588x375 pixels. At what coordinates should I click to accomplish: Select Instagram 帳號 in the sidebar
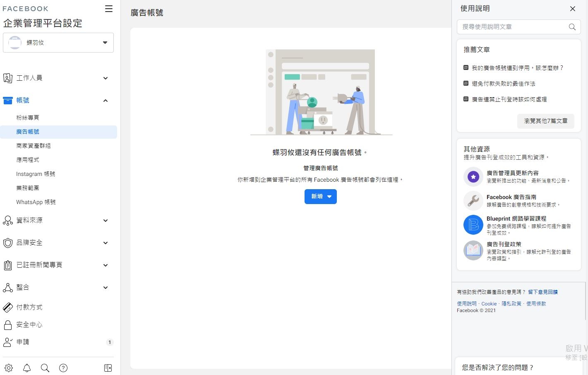click(36, 174)
